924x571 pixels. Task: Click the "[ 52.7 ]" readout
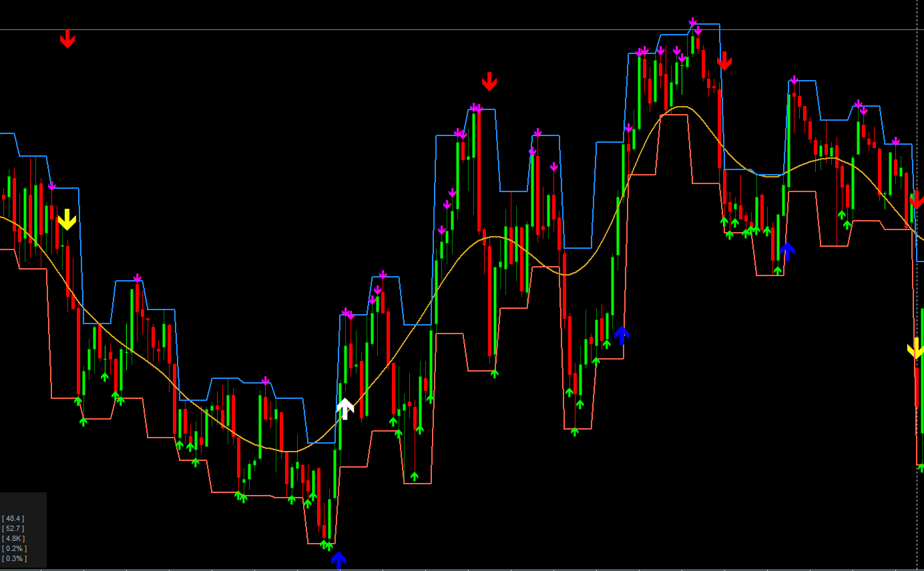[x=13, y=528]
